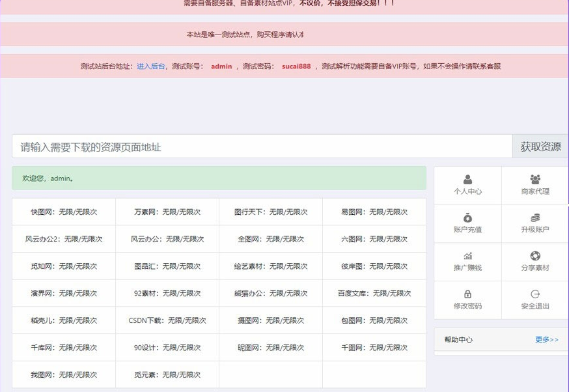
Task: Open the 进入后台 link
Action: coord(151,66)
